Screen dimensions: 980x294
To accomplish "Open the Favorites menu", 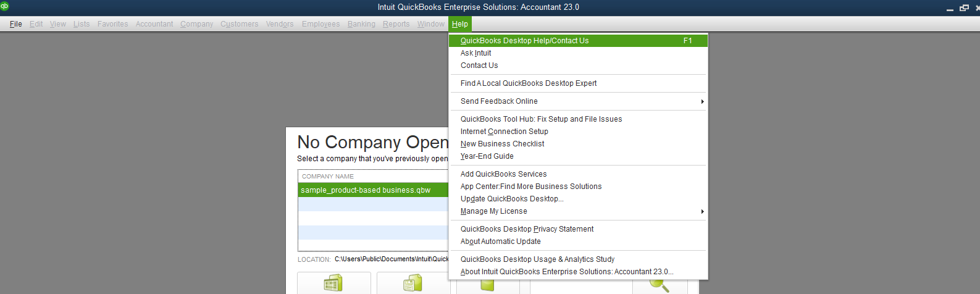I will click(113, 24).
